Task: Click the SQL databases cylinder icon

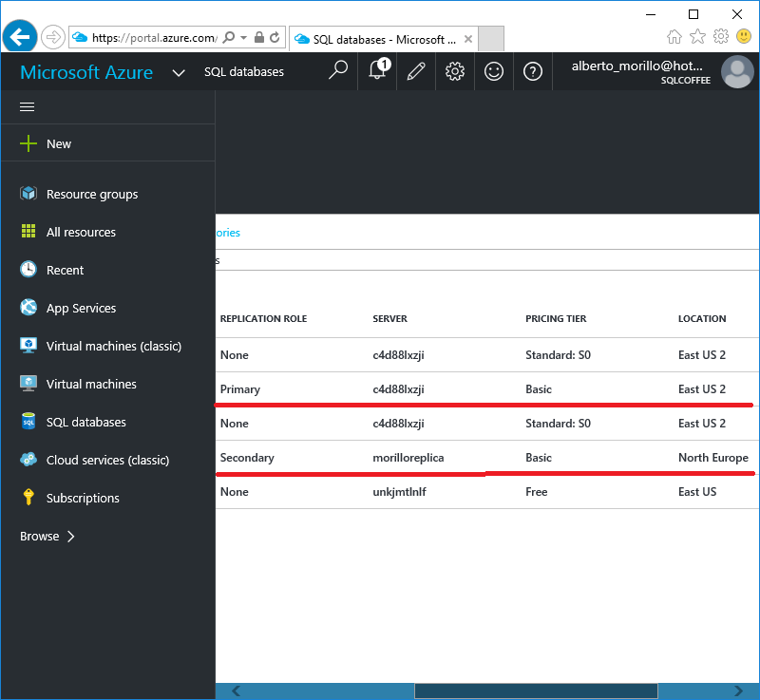Action: click(28, 422)
